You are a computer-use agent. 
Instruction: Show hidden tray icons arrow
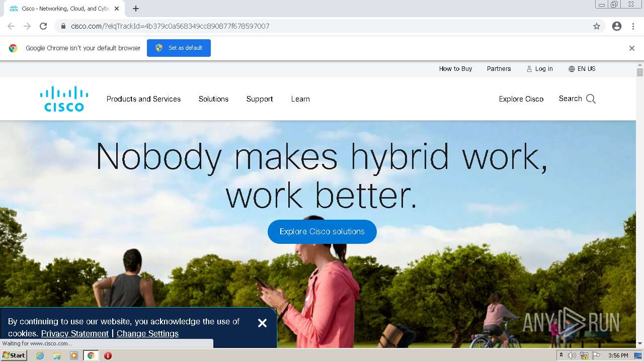click(561, 355)
